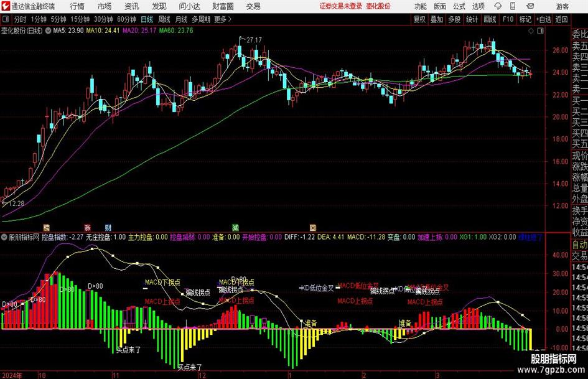Click the 画线 drawing button
This screenshot has width=588, height=379.
coord(490,19)
